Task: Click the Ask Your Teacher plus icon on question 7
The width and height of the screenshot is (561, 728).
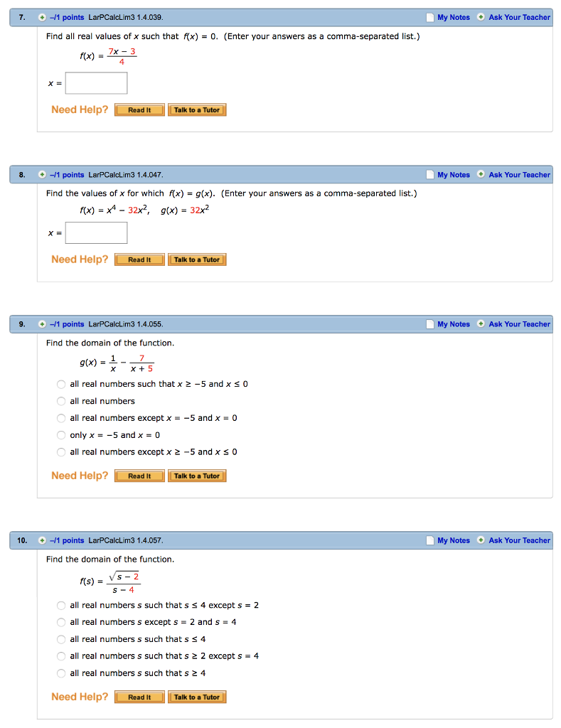Action: tap(482, 17)
